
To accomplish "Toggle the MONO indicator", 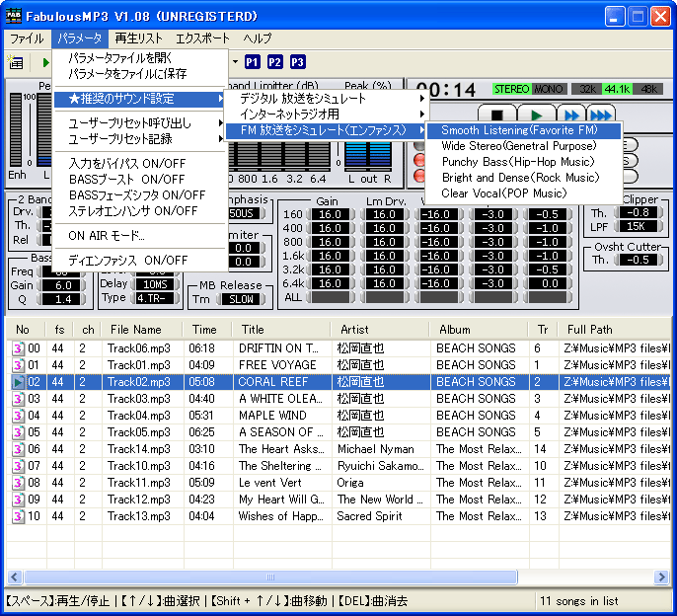I will (x=549, y=89).
